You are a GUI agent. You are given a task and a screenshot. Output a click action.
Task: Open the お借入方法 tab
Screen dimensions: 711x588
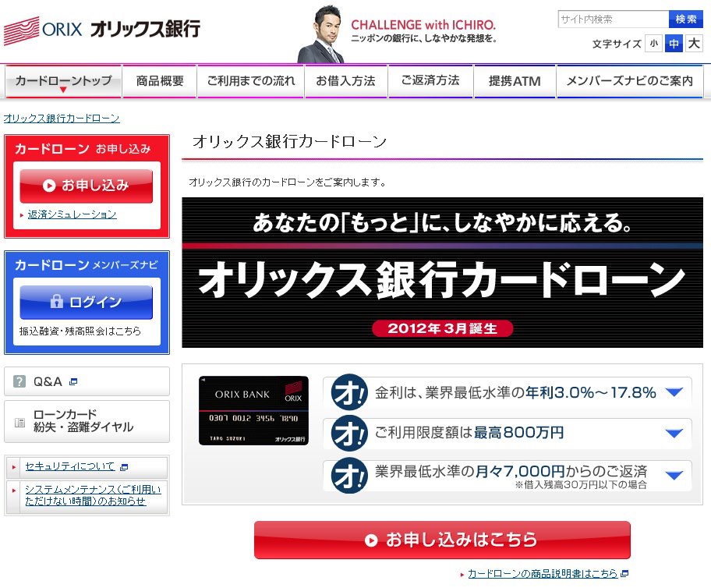[x=346, y=81]
